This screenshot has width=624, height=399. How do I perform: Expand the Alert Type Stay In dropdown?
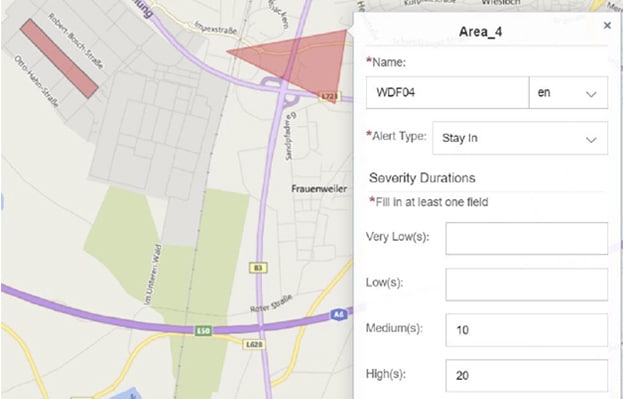coord(520,138)
